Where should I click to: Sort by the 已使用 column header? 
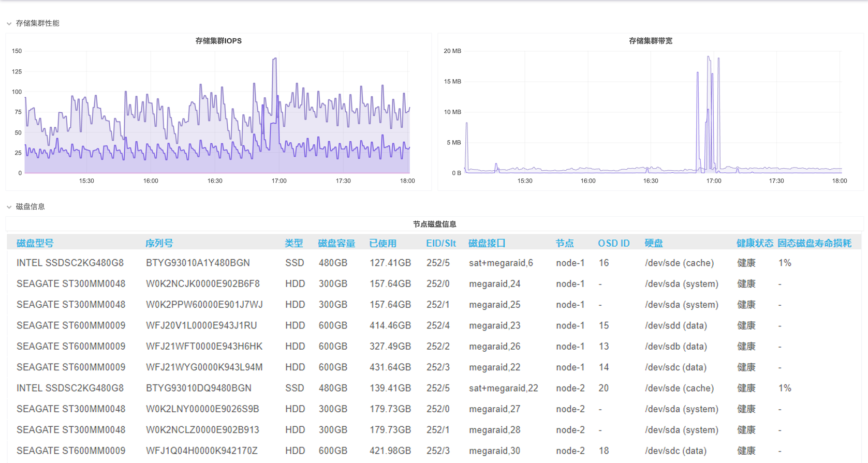(382, 243)
